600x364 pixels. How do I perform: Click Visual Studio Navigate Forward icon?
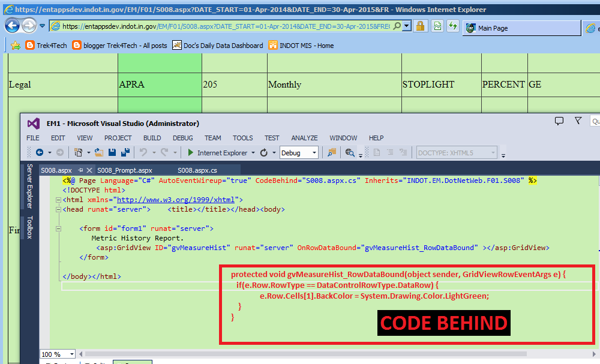59,152
